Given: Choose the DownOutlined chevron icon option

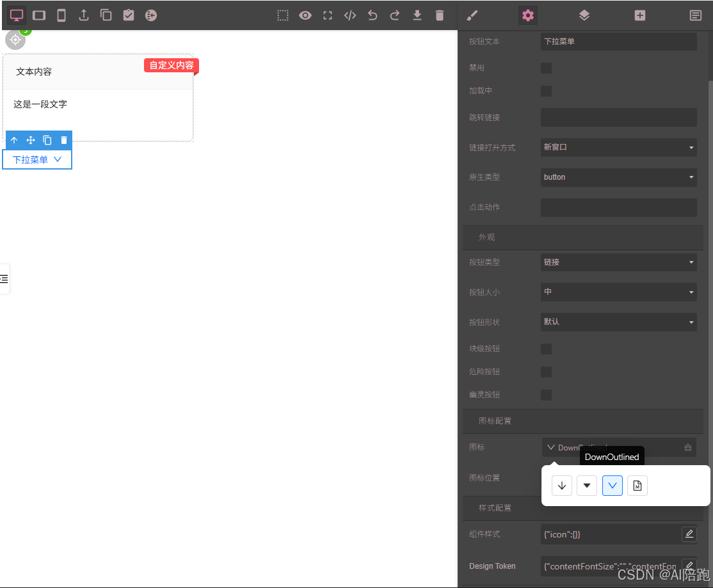Looking at the screenshot, I should pos(613,486).
